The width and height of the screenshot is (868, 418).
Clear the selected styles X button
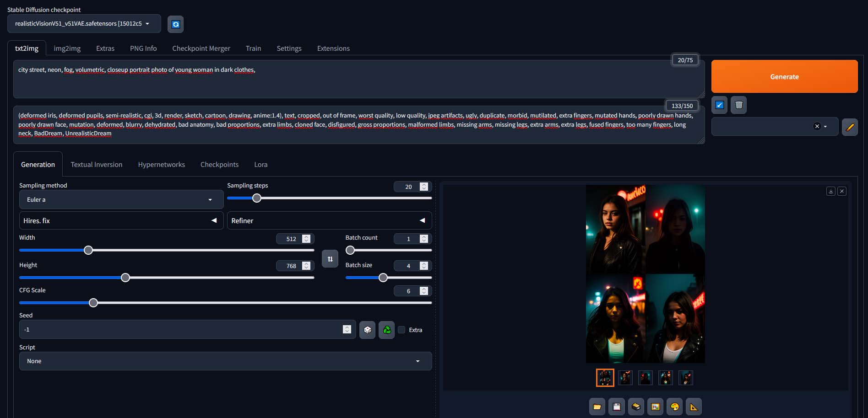[817, 127]
